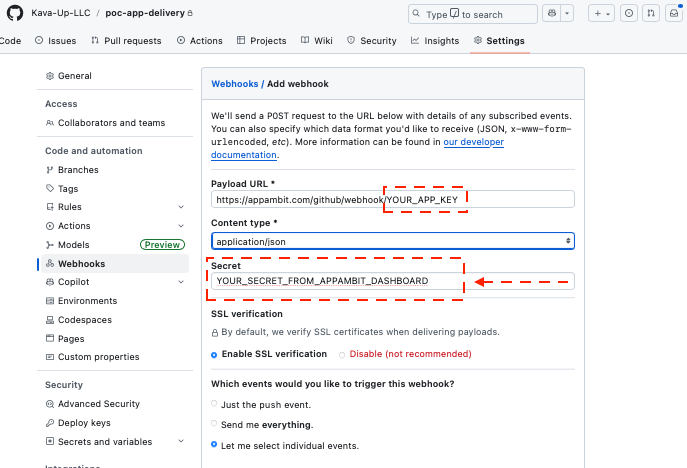Click the Webhooks breadcrumb link
687x468 pixels.
pyautogui.click(x=234, y=84)
